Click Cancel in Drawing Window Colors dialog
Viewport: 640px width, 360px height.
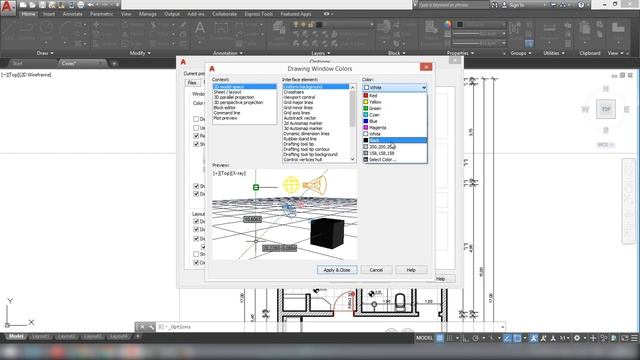coord(376,270)
